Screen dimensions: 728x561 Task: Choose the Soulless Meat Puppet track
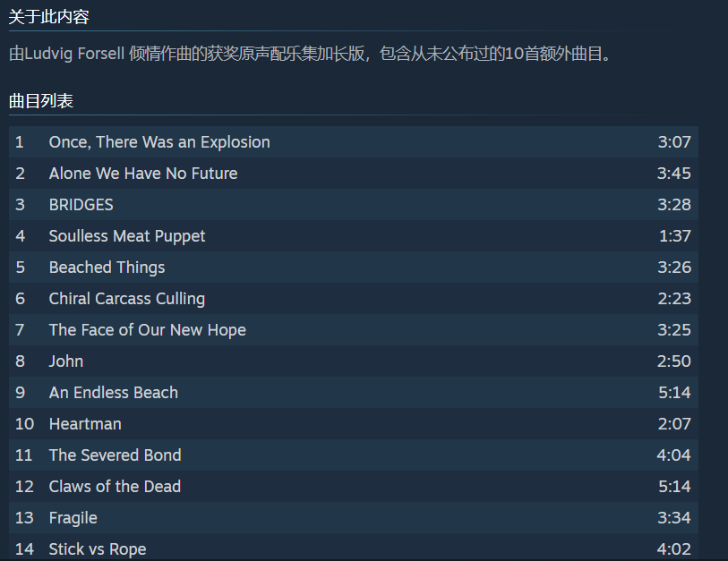(354, 235)
